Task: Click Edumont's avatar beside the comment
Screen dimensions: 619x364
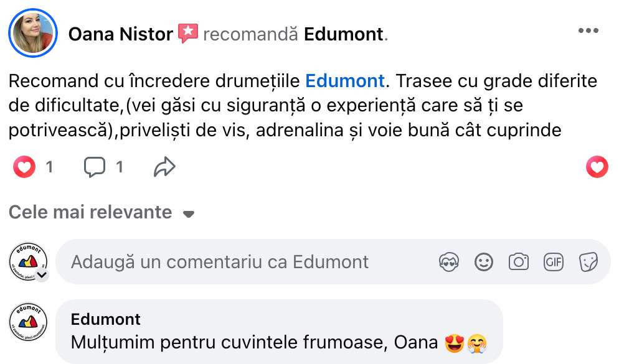Action: tap(29, 324)
